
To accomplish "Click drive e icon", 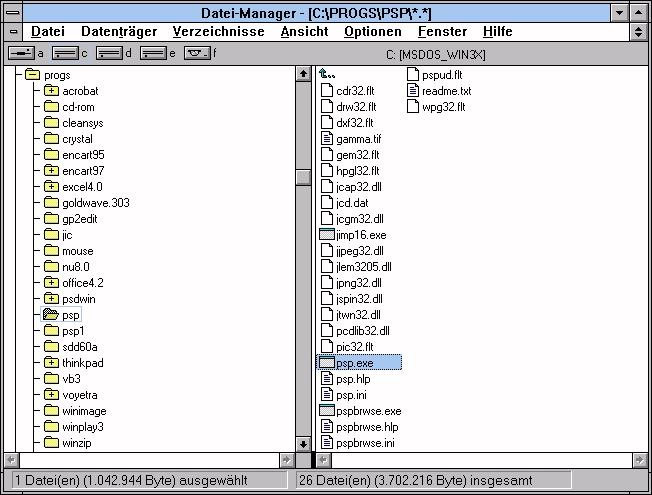I will 153,53.
